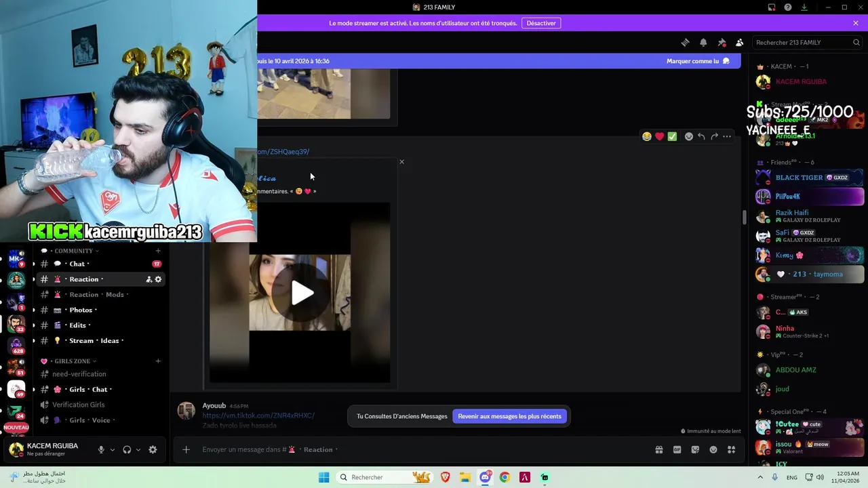Viewport: 868px width, 488px height.
Task: Open user settings gear icon
Action: click(153, 449)
